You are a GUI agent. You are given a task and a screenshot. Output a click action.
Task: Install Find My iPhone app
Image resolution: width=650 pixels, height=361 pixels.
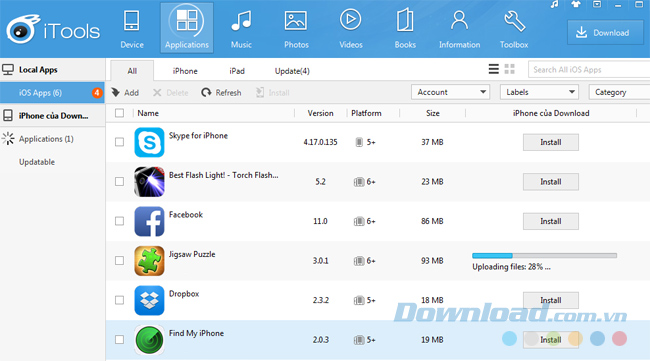(x=551, y=340)
